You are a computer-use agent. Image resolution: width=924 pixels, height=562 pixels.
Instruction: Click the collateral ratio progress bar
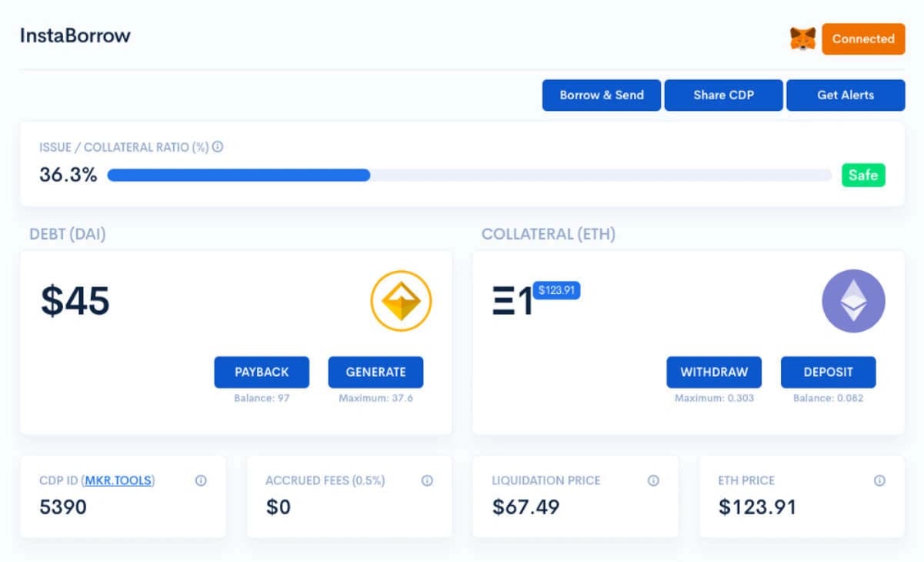tap(469, 176)
